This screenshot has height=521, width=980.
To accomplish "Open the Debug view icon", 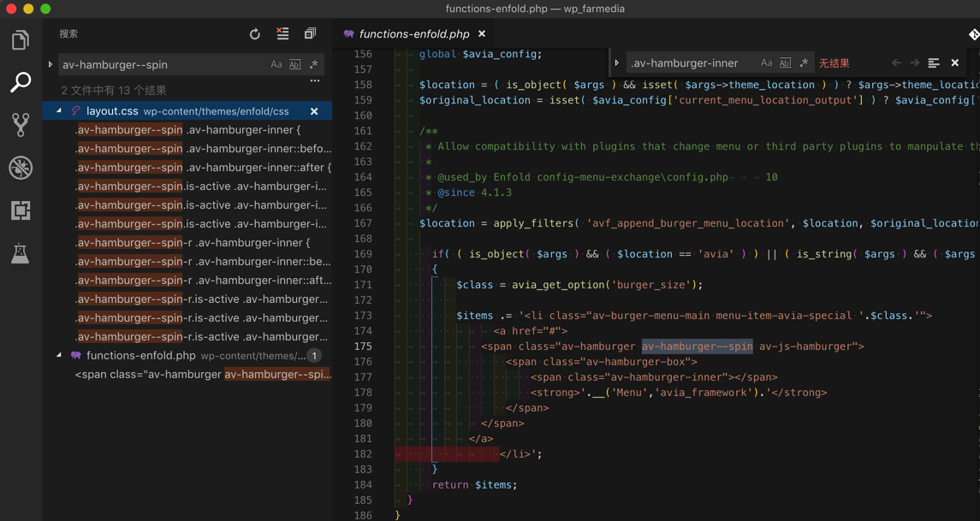I will tap(21, 168).
